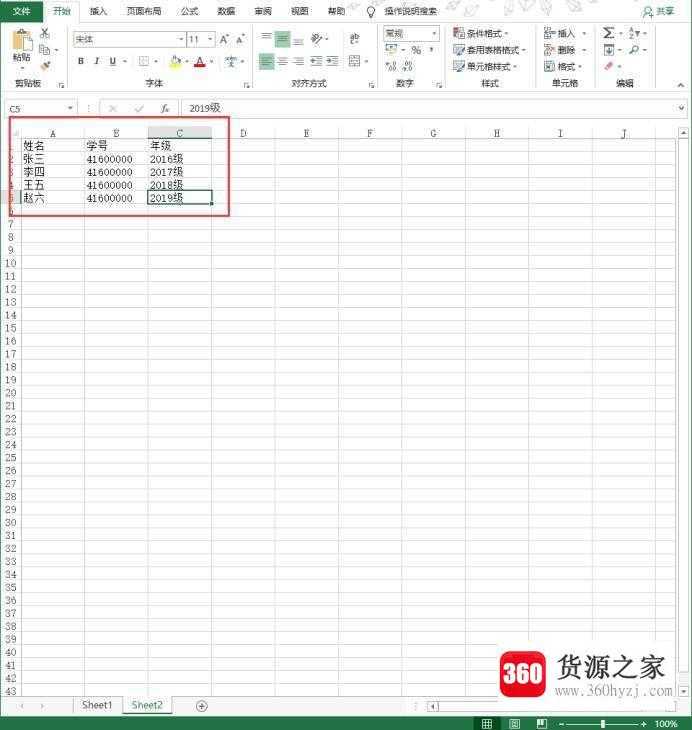Image resolution: width=692 pixels, height=730 pixels.
Task: Click the phonetic guide (文) icon
Action: [x=231, y=61]
